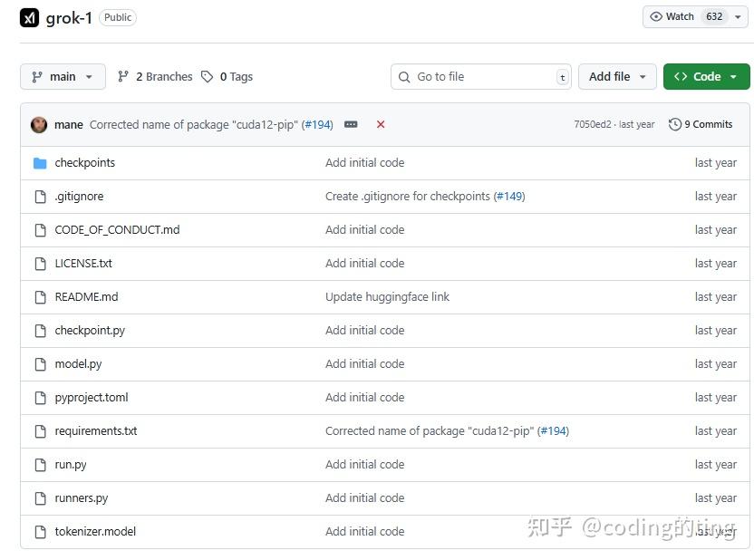
Task: Click the Public visibility badge
Action: tap(118, 18)
